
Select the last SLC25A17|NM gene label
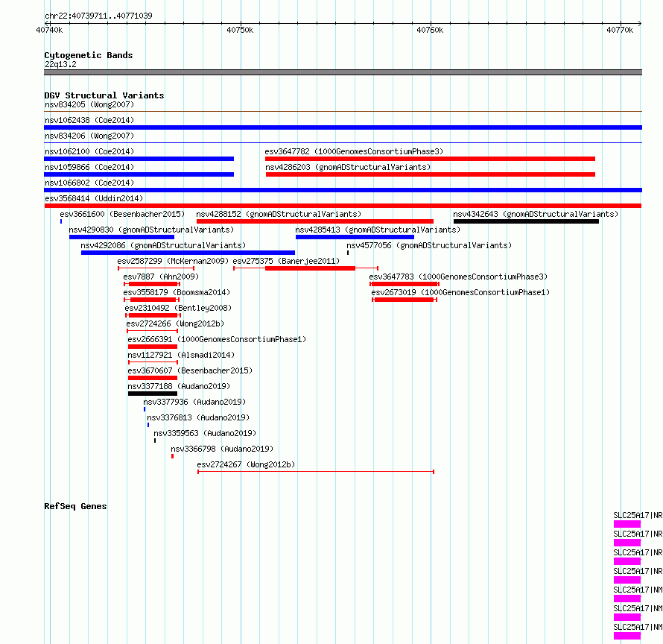pos(638,627)
